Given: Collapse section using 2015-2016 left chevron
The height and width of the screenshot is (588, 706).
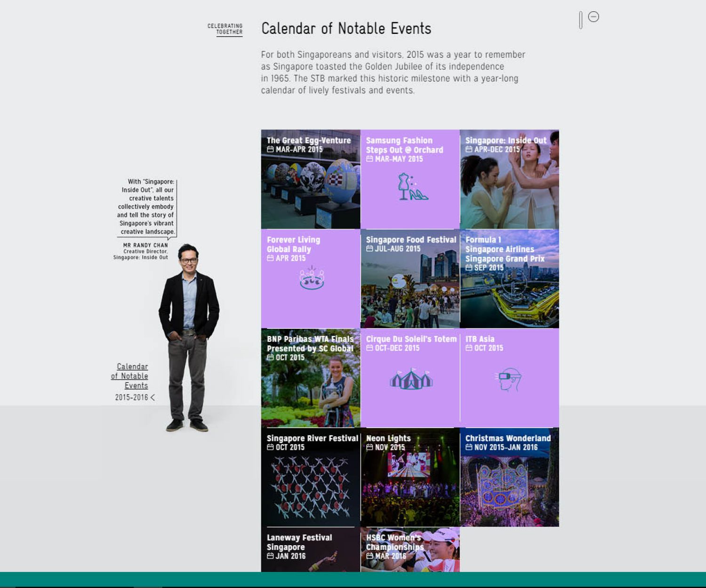Looking at the screenshot, I should (152, 397).
